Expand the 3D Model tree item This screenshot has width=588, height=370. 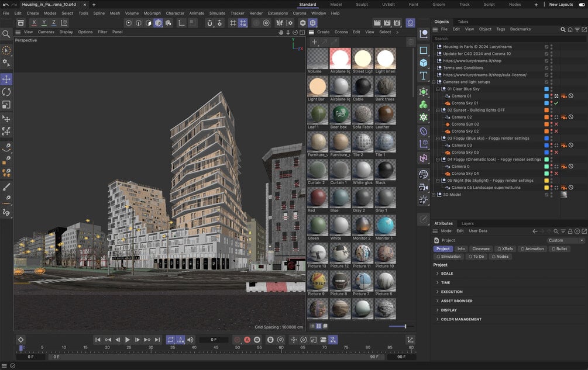434,195
